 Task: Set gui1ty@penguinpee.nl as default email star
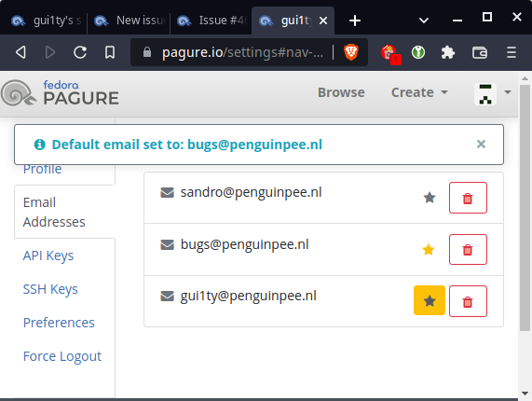tap(430, 301)
